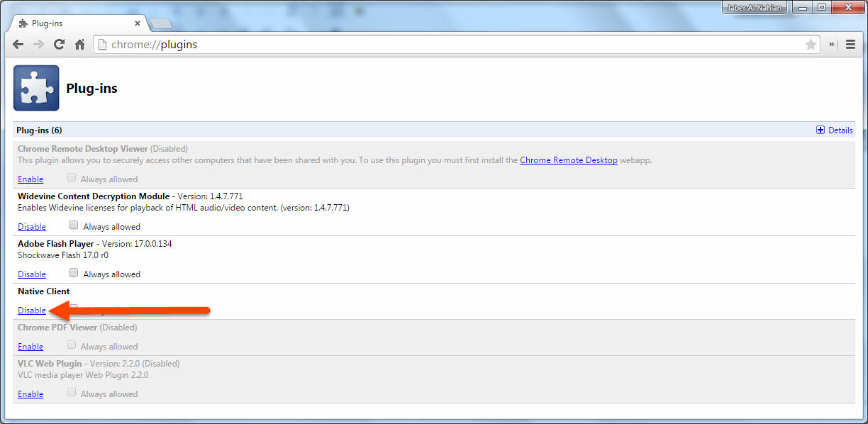Click the forward navigation arrow
868x424 pixels.
click(38, 44)
